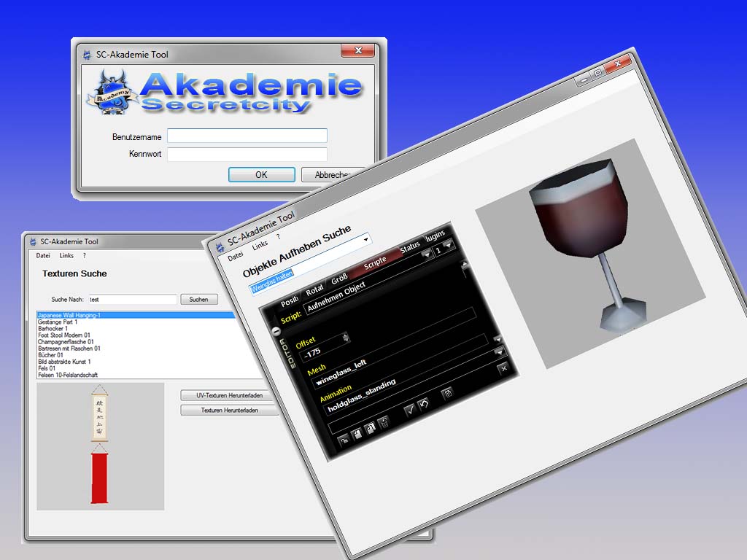Viewport: 747px width, 560px height.
Task: Click the undo arrow icon in editor
Action: [x=424, y=404]
